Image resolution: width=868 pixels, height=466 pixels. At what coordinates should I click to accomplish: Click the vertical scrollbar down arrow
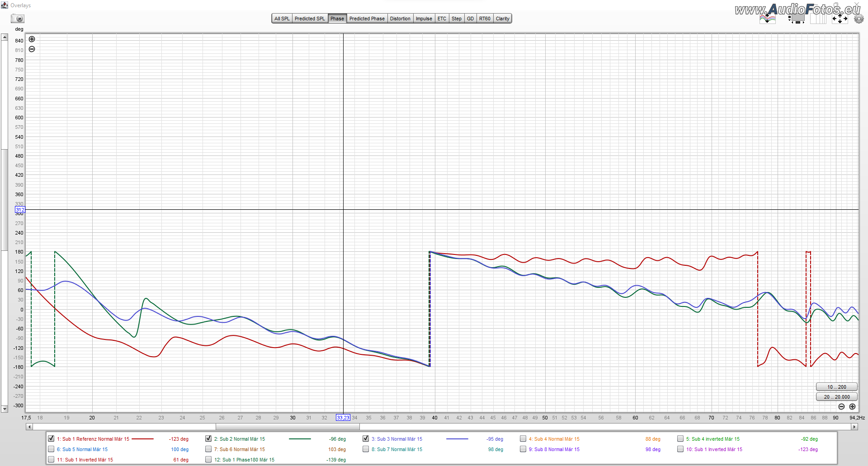point(5,409)
